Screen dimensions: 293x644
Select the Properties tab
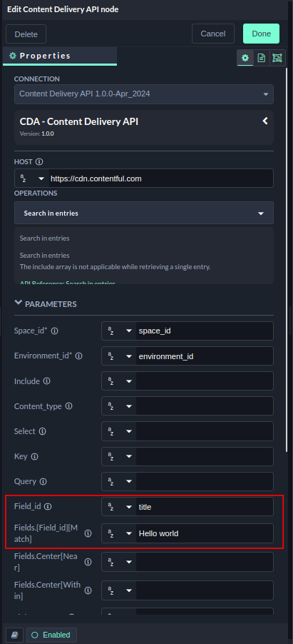(59, 56)
